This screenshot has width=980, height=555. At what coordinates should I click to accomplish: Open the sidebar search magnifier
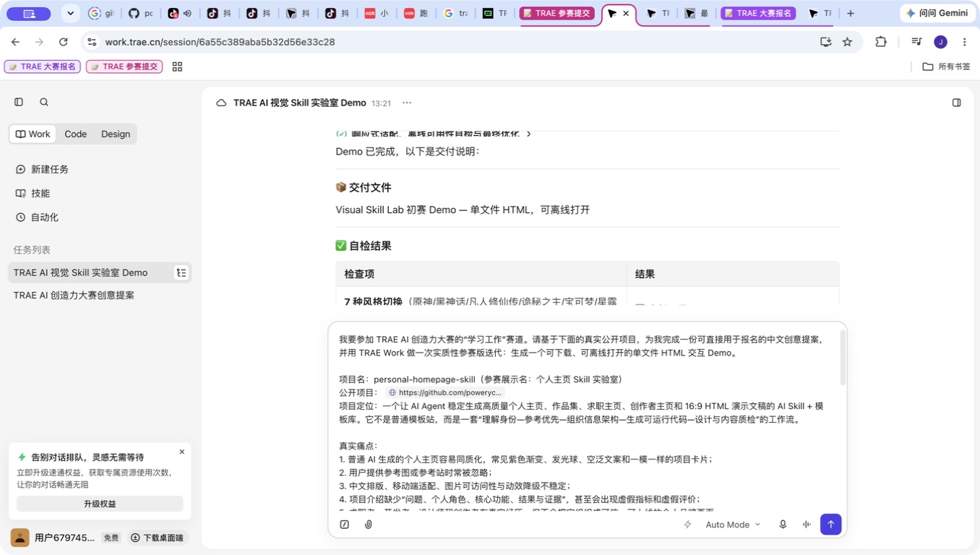pyautogui.click(x=44, y=102)
